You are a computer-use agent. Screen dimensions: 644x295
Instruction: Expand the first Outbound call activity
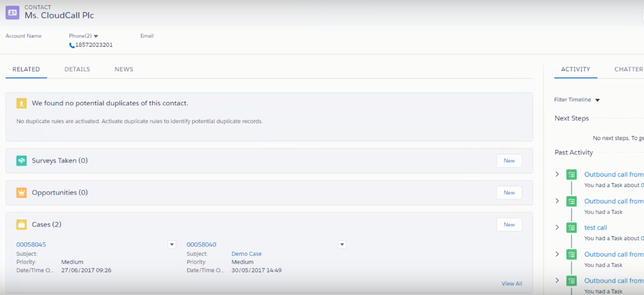(557, 174)
